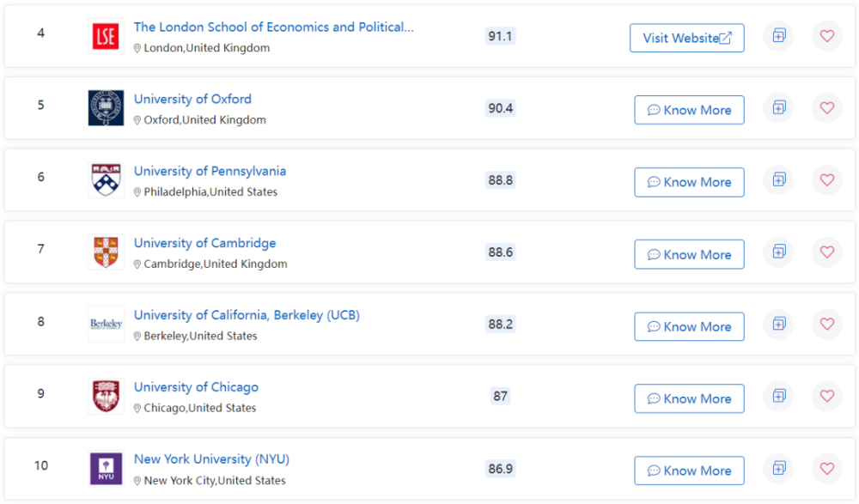
Task: Open The London School of Economics link
Action: click(x=274, y=27)
